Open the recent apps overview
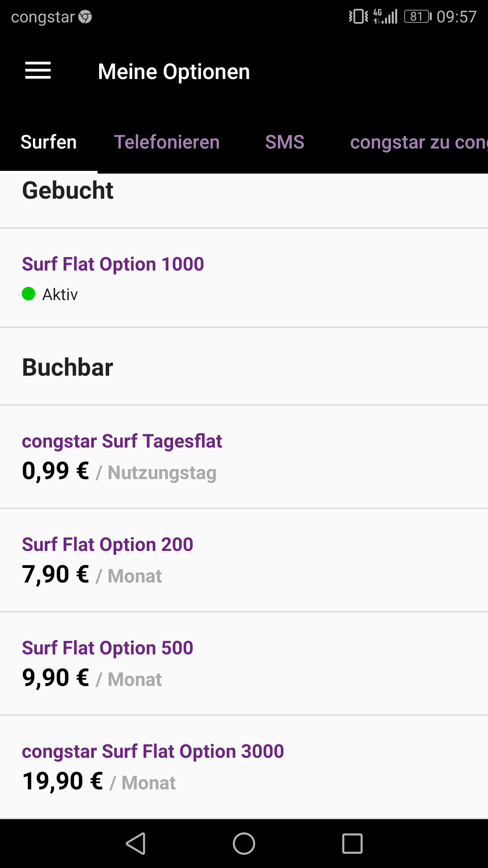The height and width of the screenshot is (868, 488). tap(352, 843)
